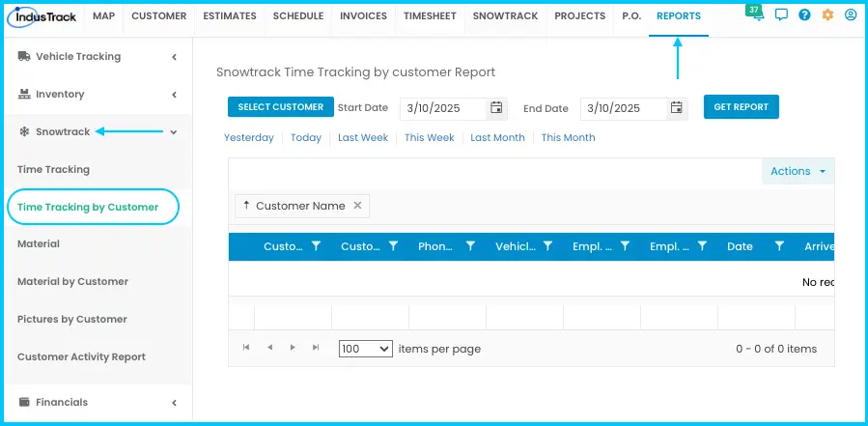The height and width of the screenshot is (426, 868).
Task: Click the Inventory sidebar icon
Action: tap(24, 94)
